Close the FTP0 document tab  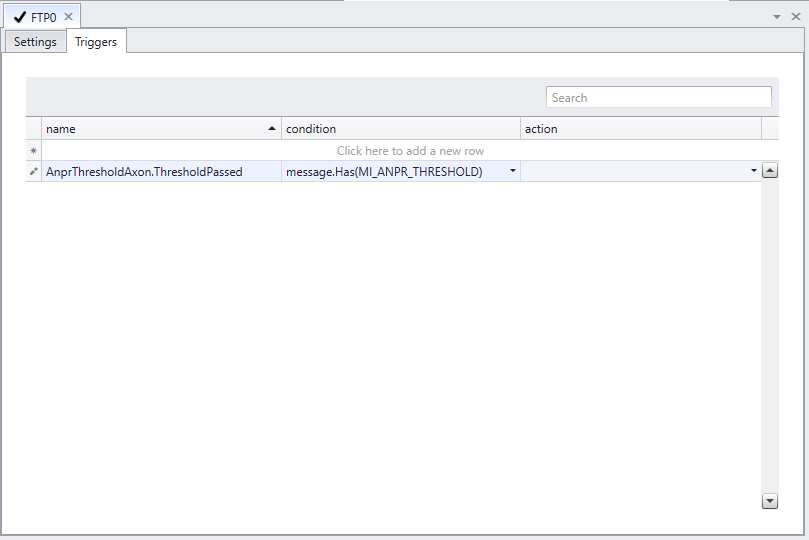[x=68, y=17]
